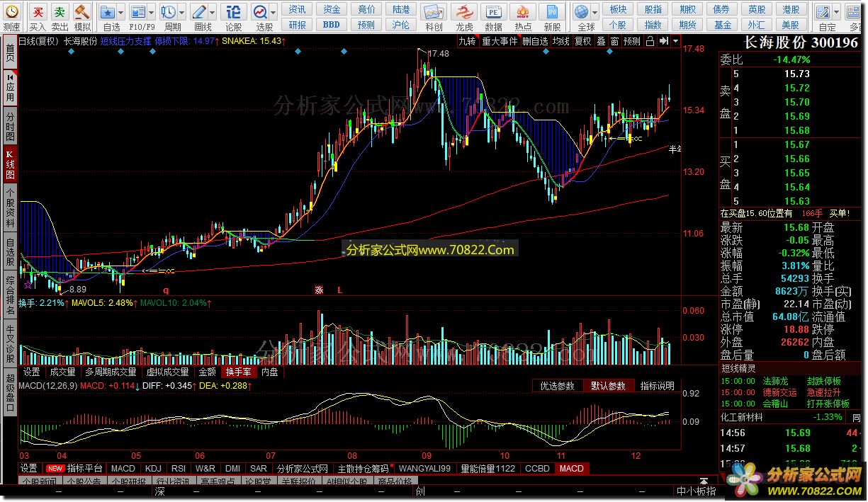
Task: Click 优选参数 optimized parameters button
Action: [x=557, y=386]
